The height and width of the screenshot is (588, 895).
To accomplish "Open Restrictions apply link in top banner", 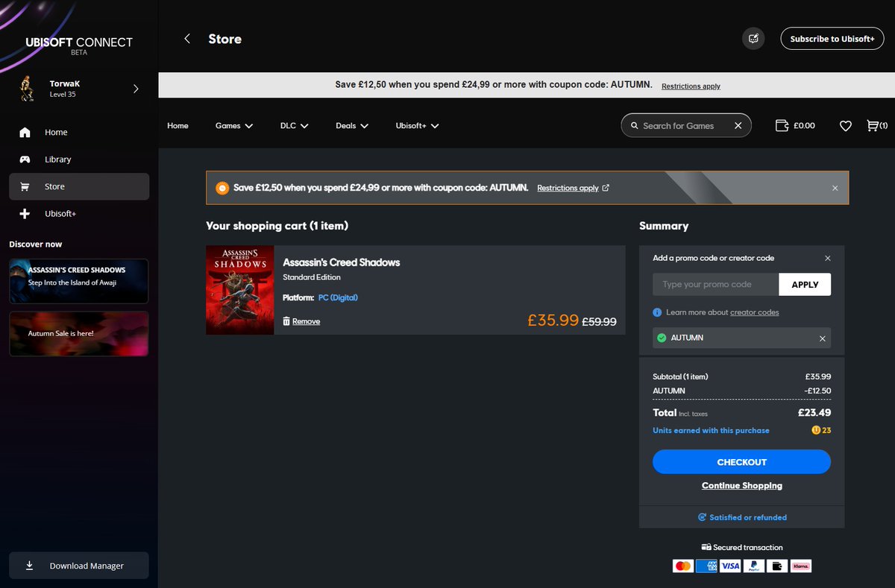I will 691,86.
